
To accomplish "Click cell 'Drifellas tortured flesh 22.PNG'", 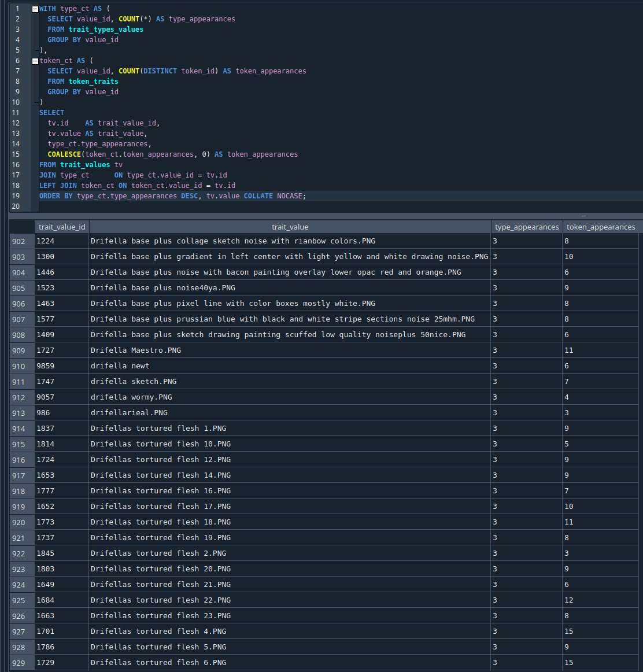I will click(x=290, y=600).
